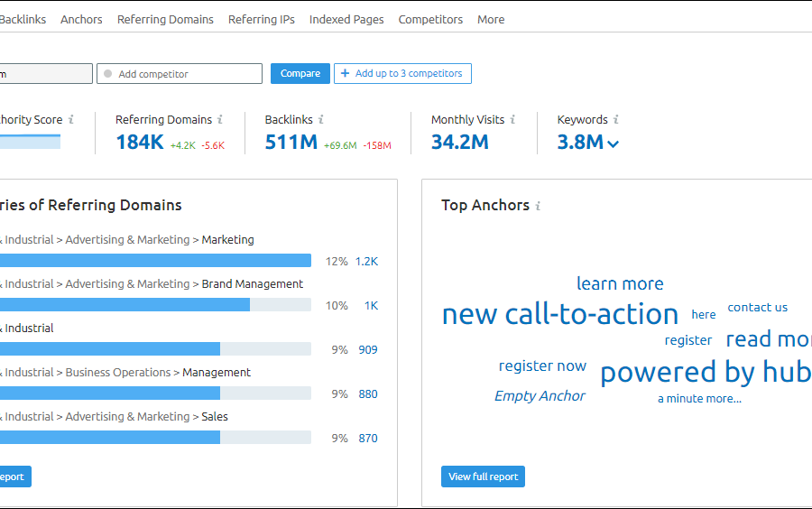This screenshot has height=509, width=812.
Task: Go to the Indexed Pages tab
Action: [x=346, y=19]
